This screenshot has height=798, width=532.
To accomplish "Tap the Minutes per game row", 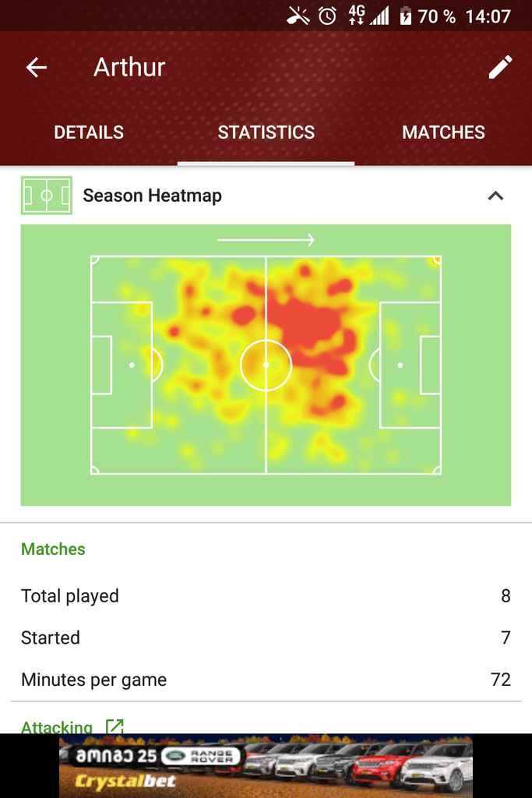I will pos(266,680).
